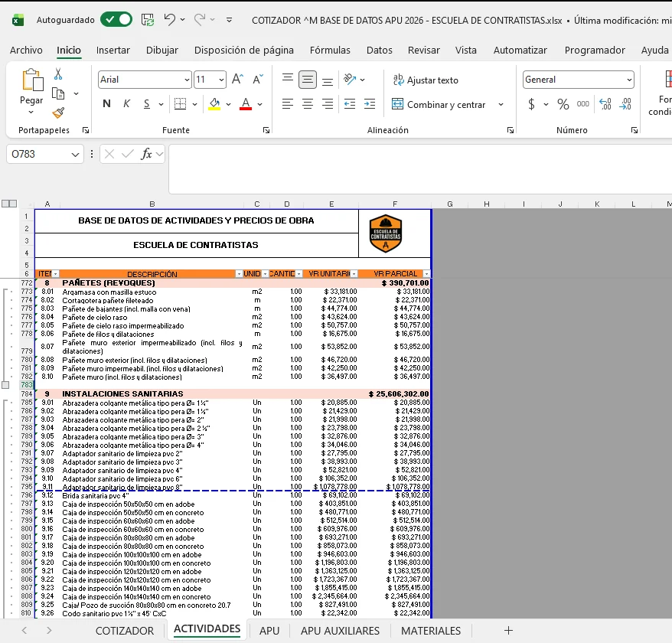
Task: Open the VR PARCIAL filter dropdown
Action: click(426, 274)
